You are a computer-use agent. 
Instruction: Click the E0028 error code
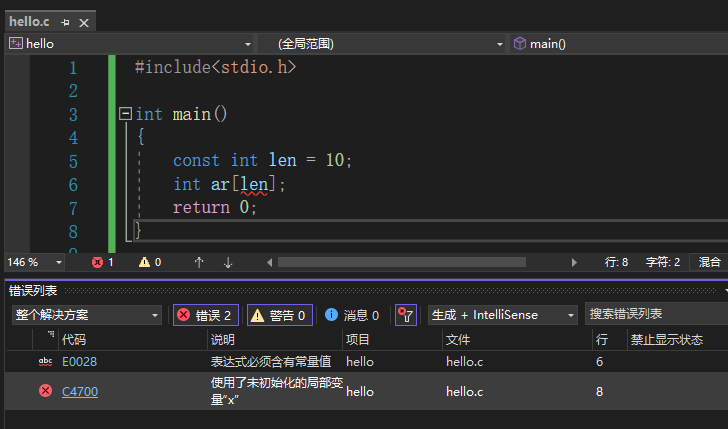[79, 362]
